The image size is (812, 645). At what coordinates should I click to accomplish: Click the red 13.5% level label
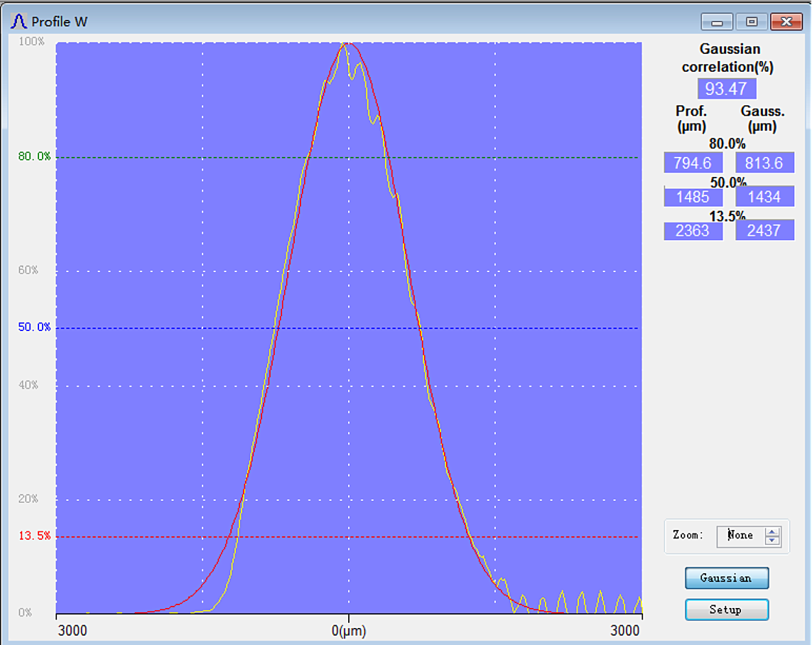pyautogui.click(x=34, y=536)
